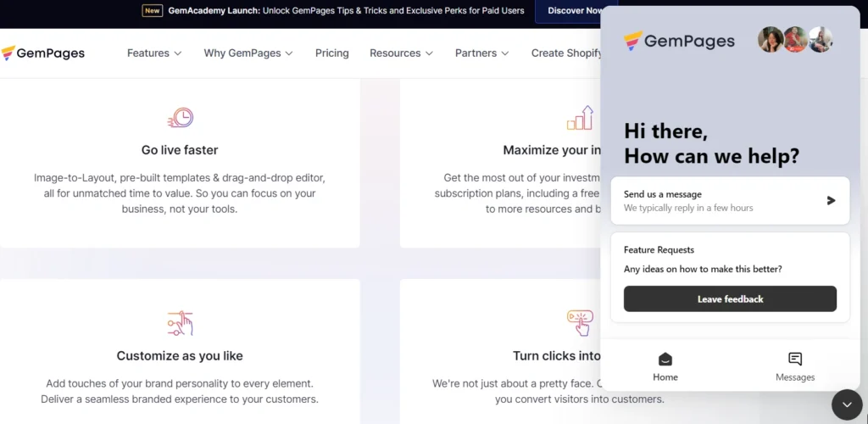Viewport: 868px width, 424px height.
Task: Click the second support agent avatar
Action: [795, 39]
